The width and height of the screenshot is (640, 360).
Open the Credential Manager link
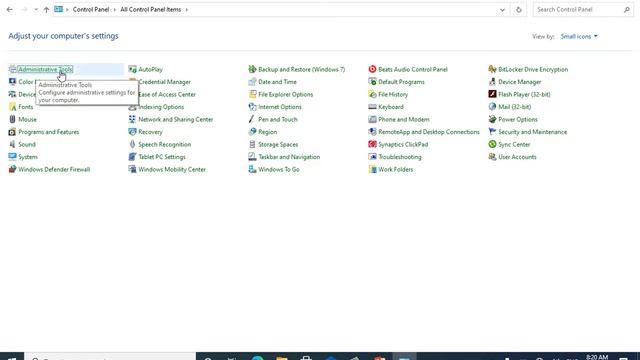[x=164, y=82]
